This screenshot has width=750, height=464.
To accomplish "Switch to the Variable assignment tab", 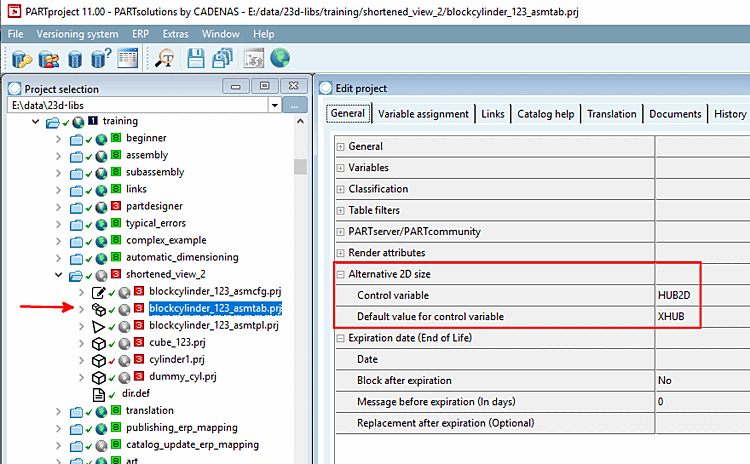I will pyautogui.click(x=423, y=114).
